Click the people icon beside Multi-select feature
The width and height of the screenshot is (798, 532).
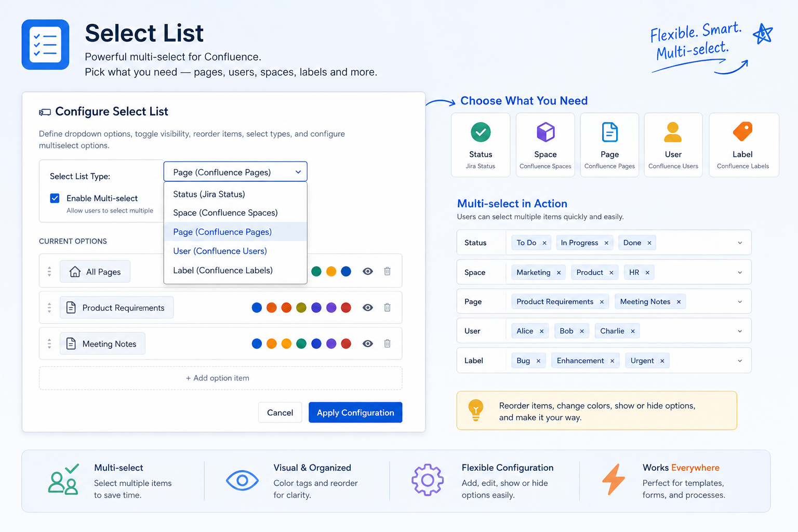[x=63, y=479]
